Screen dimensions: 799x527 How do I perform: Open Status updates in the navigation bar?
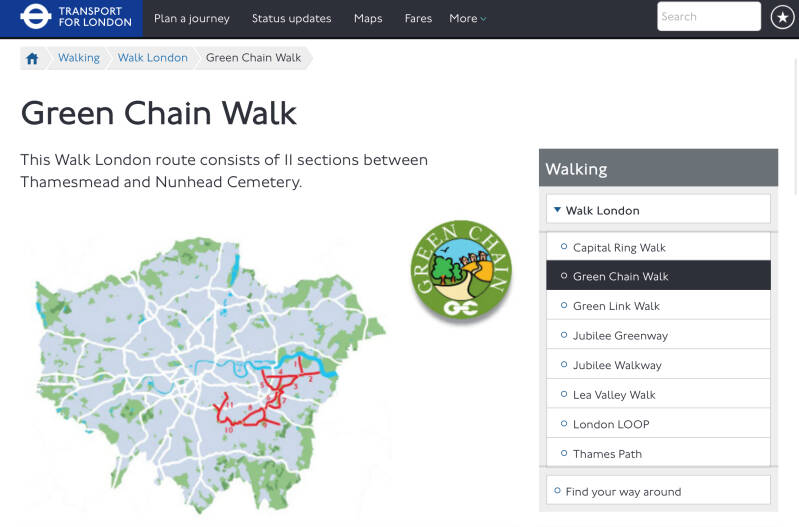coord(291,18)
